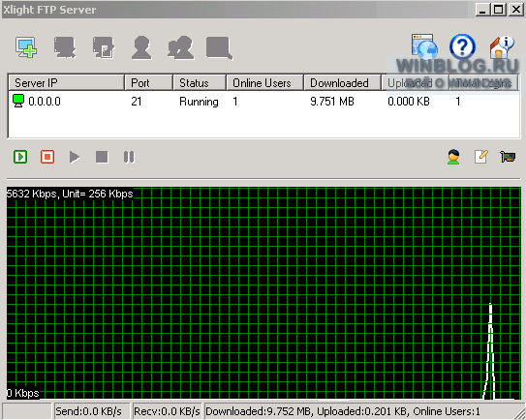
Task: Open the greyed single User icon
Action: click(x=141, y=48)
